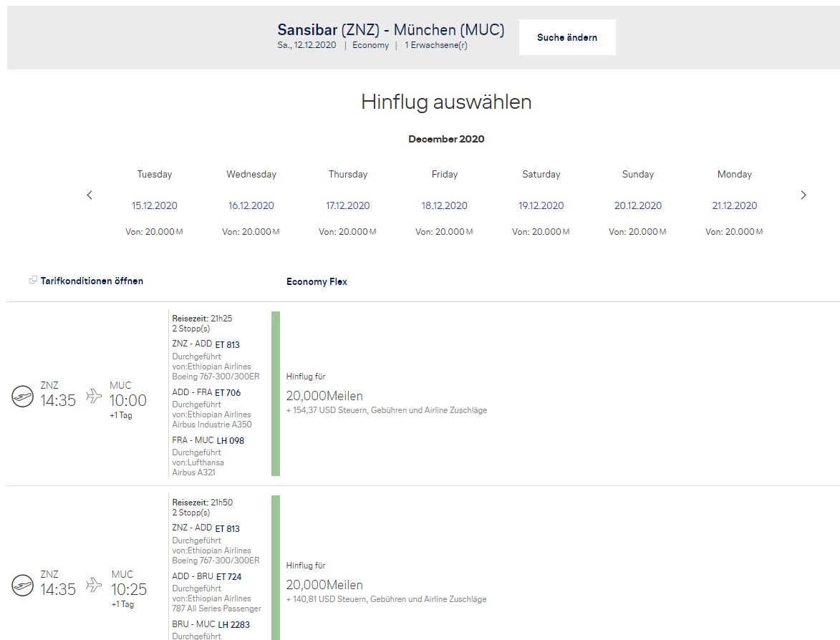The height and width of the screenshot is (640, 840).
Task: Click the Airbus Industrie A350 aircraft text
Action: pos(211,425)
